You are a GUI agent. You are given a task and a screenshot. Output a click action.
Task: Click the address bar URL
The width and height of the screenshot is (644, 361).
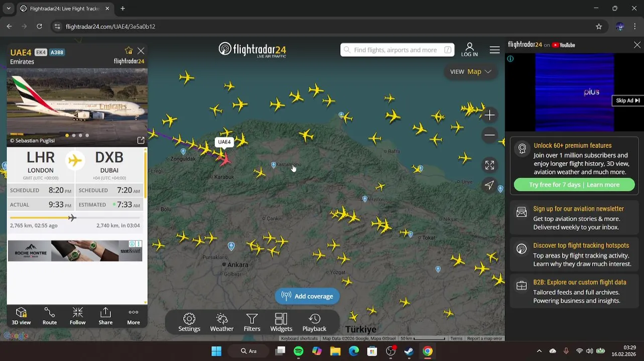(110, 27)
